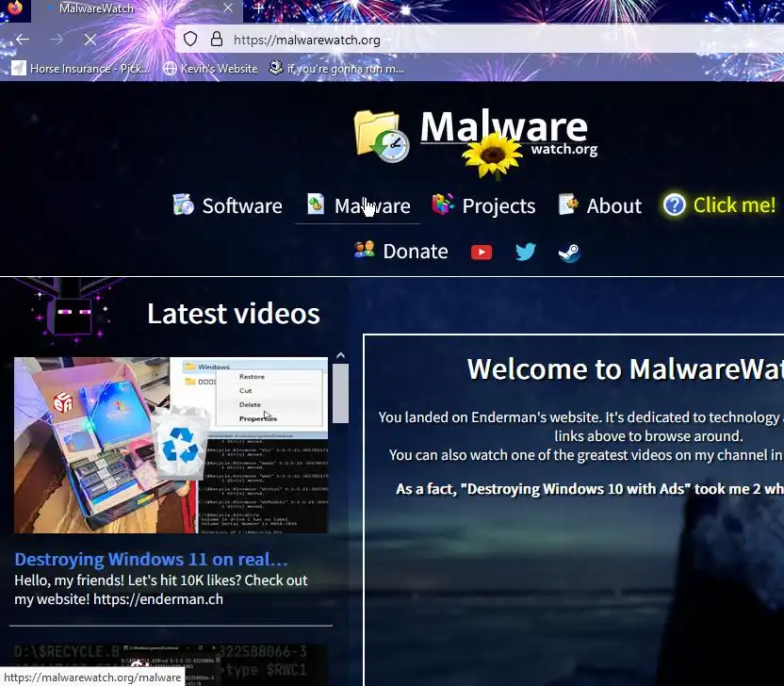Screen dimensions: 784x686
Task: Open the YouTube channel icon
Action: click(x=482, y=252)
